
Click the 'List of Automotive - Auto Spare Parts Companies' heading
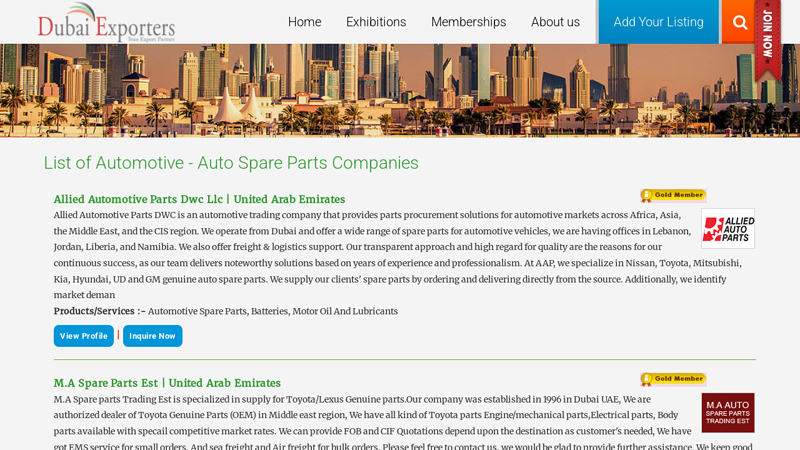231,163
